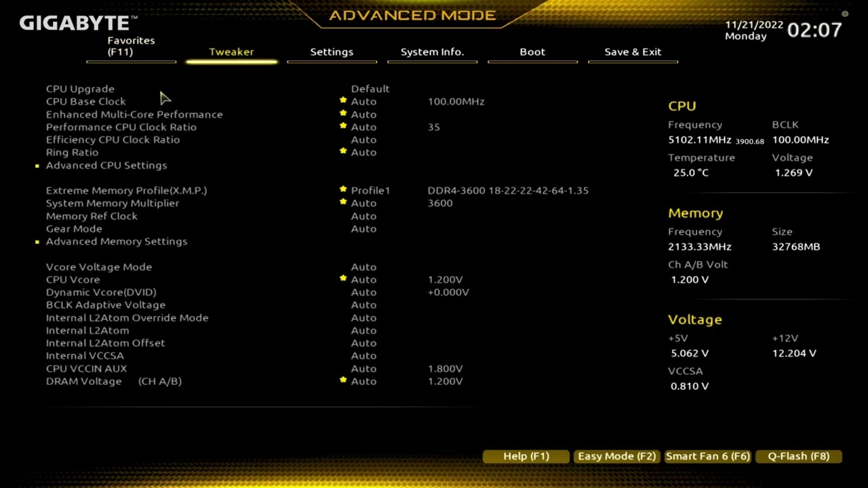Expand Advanced Memory Settings submenu
Image resolution: width=868 pixels, height=488 pixels.
(x=117, y=241)
